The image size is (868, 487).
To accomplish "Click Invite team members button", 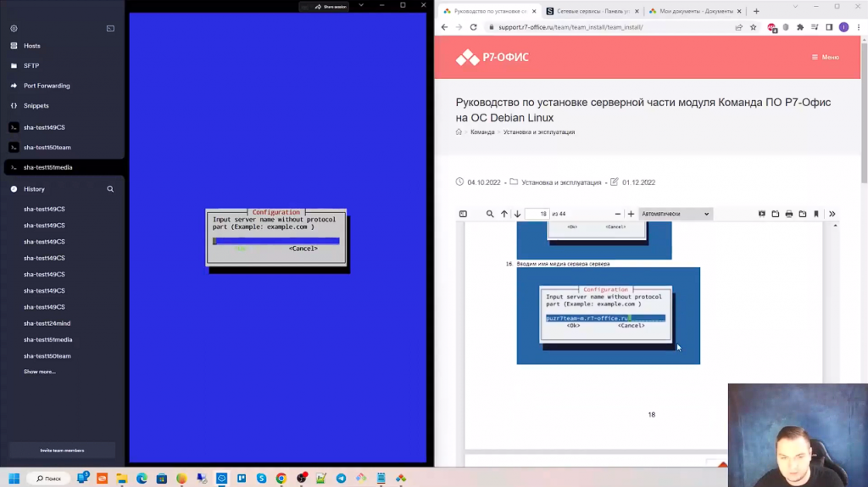I will click(x=62, y=451).
